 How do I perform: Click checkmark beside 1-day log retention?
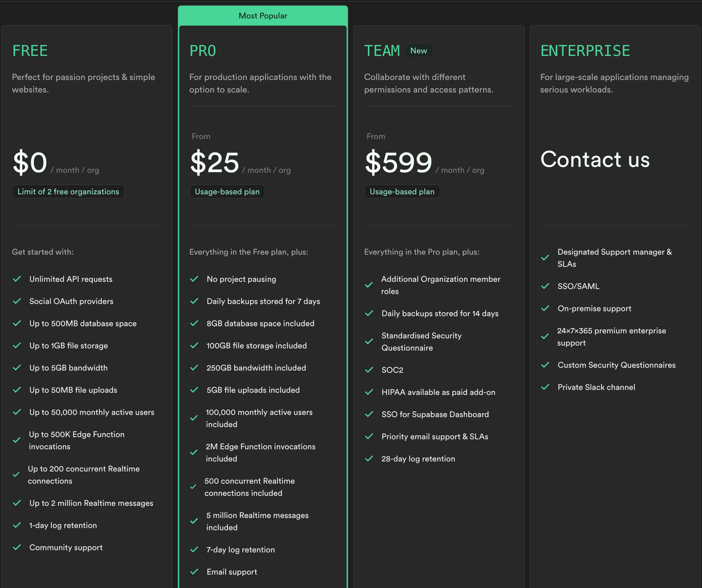[17, 525]
